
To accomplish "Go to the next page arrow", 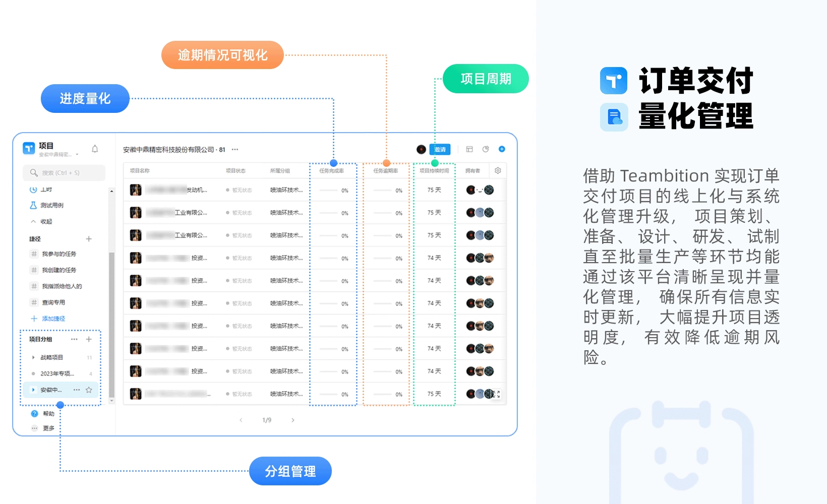I will (293, 420).
